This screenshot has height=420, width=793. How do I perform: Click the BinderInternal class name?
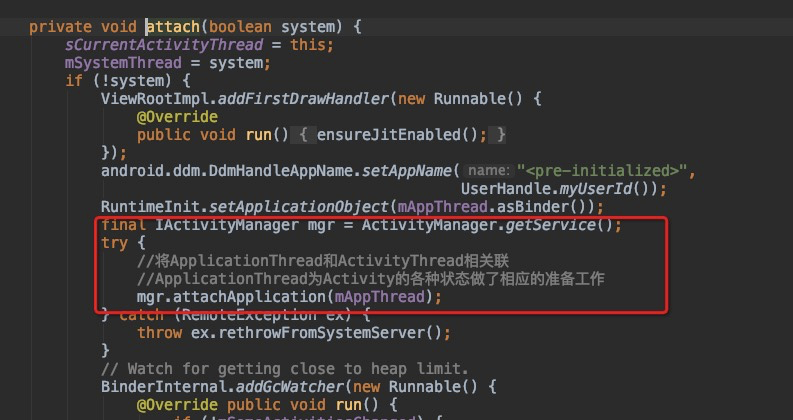pyautogui.click(x=164, y=387)
